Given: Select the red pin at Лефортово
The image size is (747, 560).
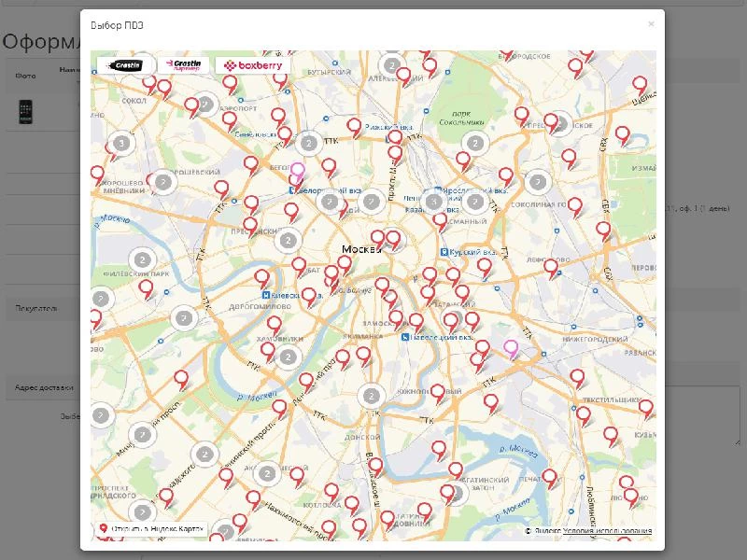Looking at the screenshot, I should [551, 269].
